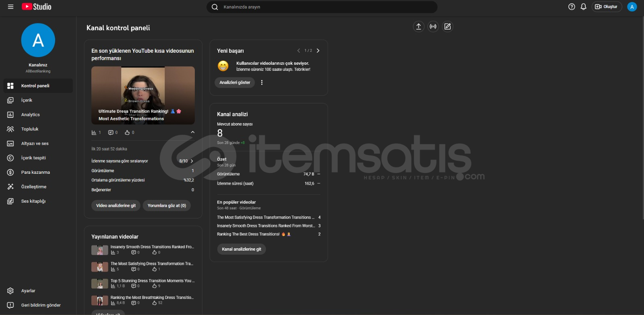
Task: Open Analytics in the sidebar
Action: [31, 115]
